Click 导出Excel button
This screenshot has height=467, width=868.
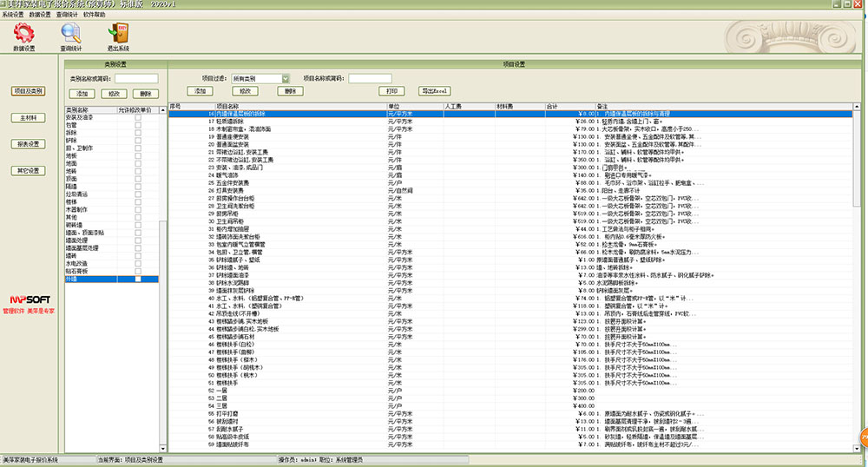434,91
